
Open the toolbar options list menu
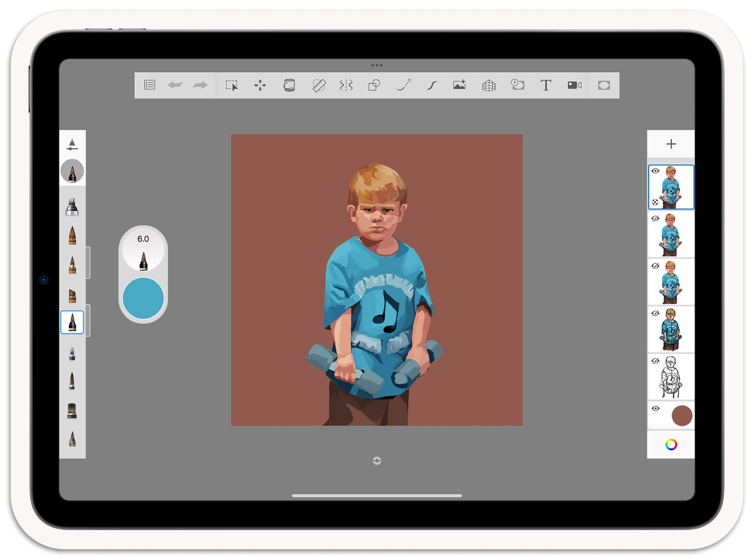point(149,85)
